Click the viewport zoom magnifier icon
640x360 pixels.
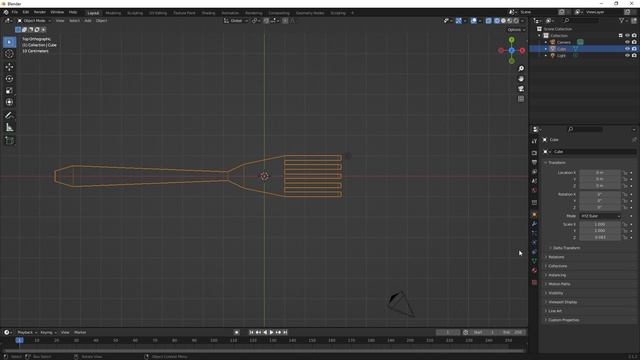tap(521, 69)
